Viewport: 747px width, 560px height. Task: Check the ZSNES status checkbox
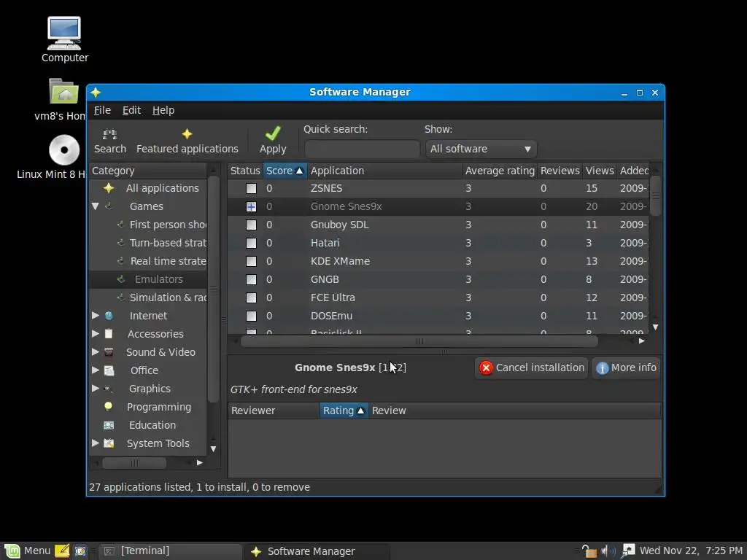click(x=251, y=189)
